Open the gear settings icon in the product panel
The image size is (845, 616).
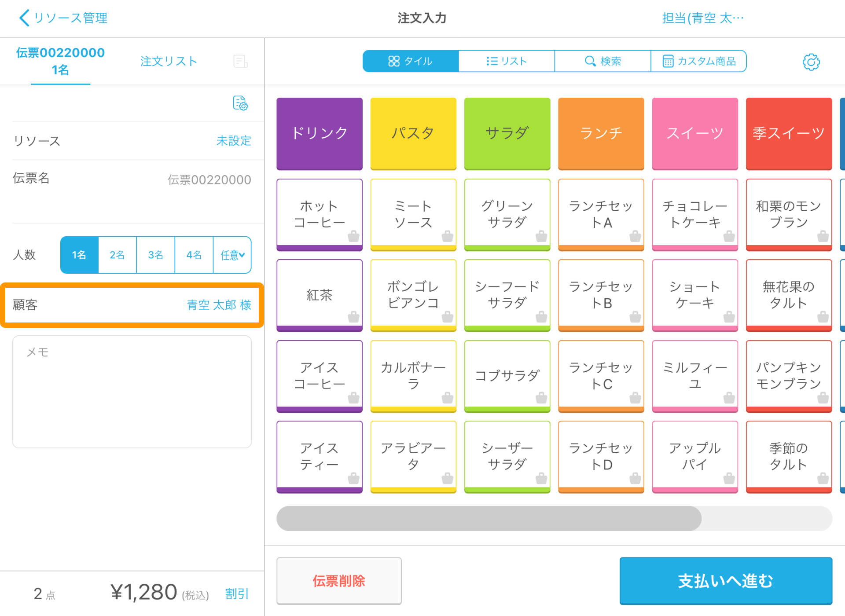tap(811, 62)
